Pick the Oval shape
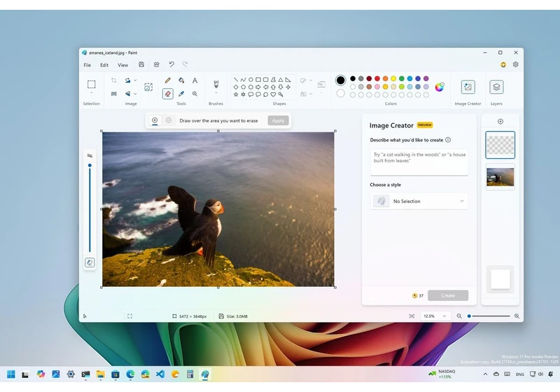560x392 pixels. (x=251, y=80)
